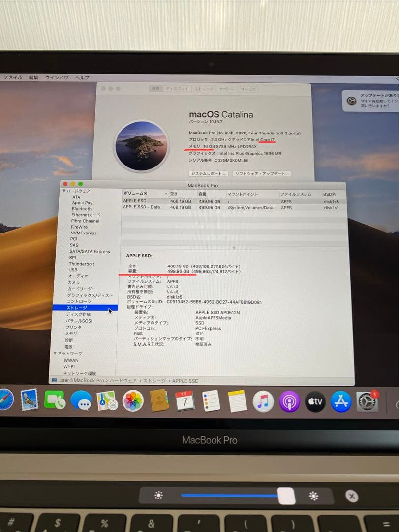Open Podcasts from the Dock
The width and height of the screenshot is (399, 532).
289,401
